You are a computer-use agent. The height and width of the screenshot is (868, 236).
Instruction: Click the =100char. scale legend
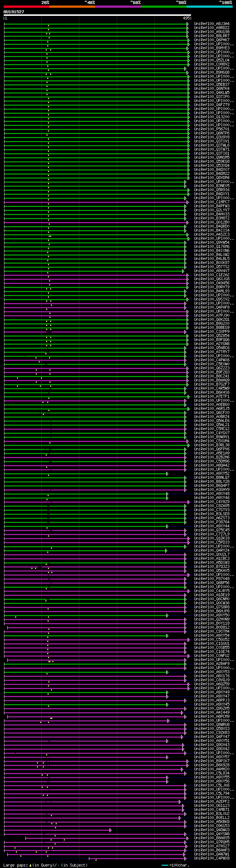[176, 865]
